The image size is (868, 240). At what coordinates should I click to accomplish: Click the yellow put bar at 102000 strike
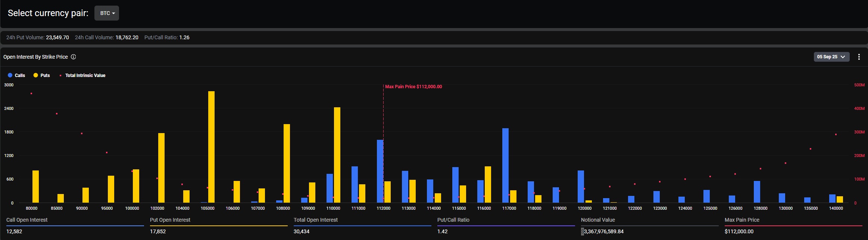(161, 168)
